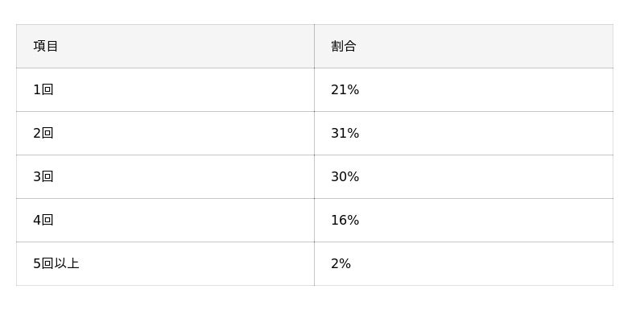Click empty area in 割合 header cell
The image size is (644, 310).
485,46
